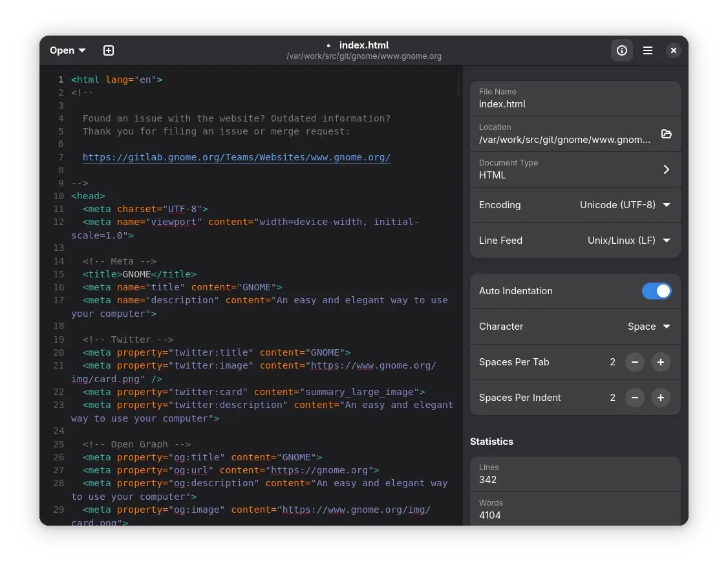Click the twitter:card meta line
Screen dimensions: 728x569
coord(253,392)
